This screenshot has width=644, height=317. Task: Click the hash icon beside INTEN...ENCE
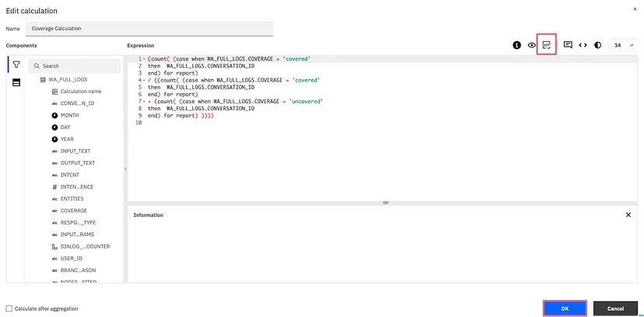(x=54, y=186)
